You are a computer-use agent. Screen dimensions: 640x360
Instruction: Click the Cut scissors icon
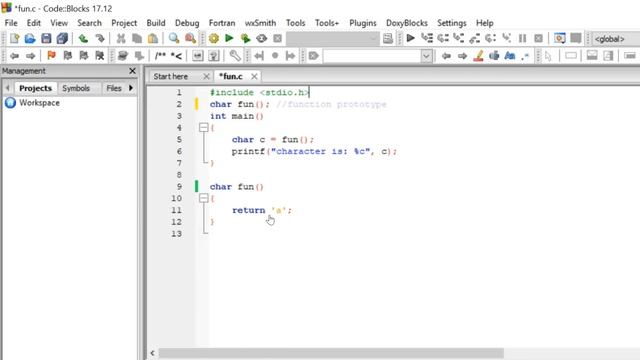pyautogui.click(x=121, y=39)
